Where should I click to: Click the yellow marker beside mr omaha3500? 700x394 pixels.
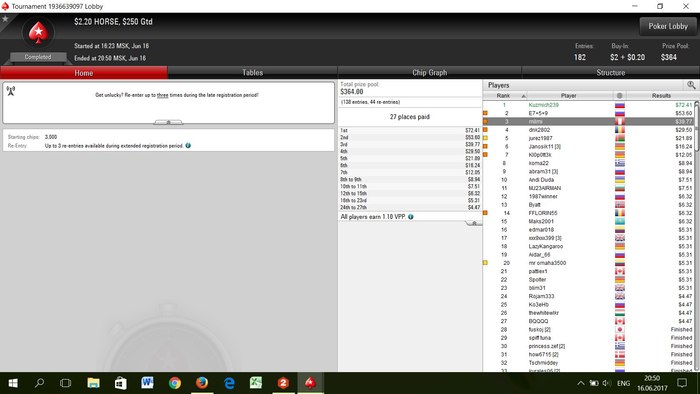(x=485, y=263)
